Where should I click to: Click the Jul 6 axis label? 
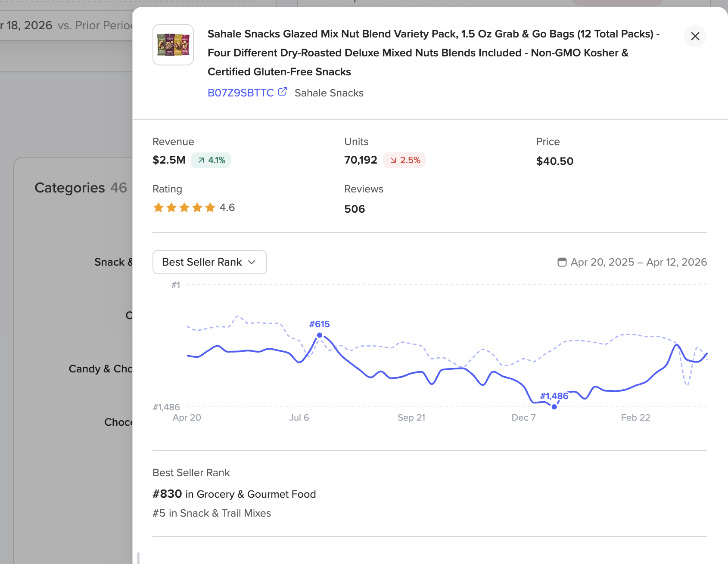point(299,418)
